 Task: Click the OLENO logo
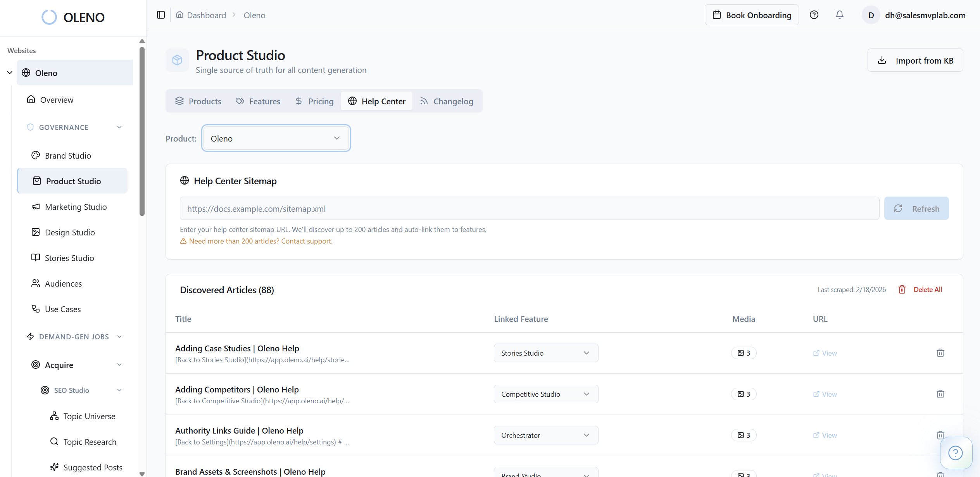[x=73, y=17]
